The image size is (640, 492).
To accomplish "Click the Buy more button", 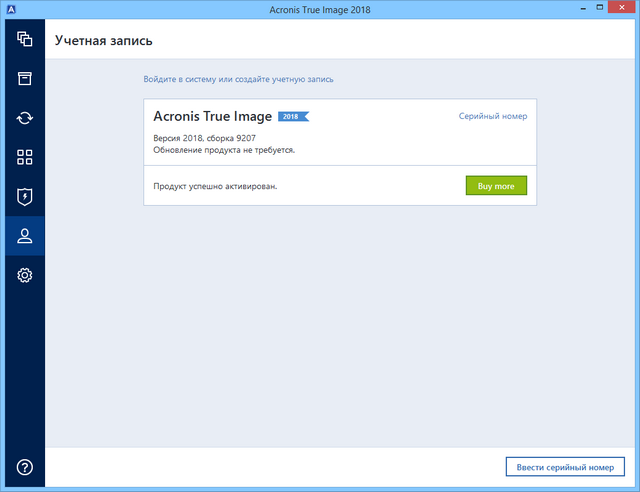I will (x=496, y=186).
